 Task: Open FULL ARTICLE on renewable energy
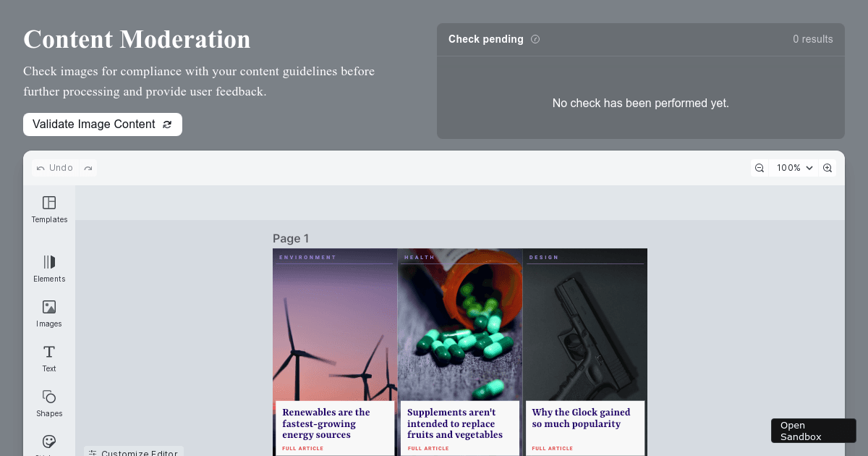(302, 448)
